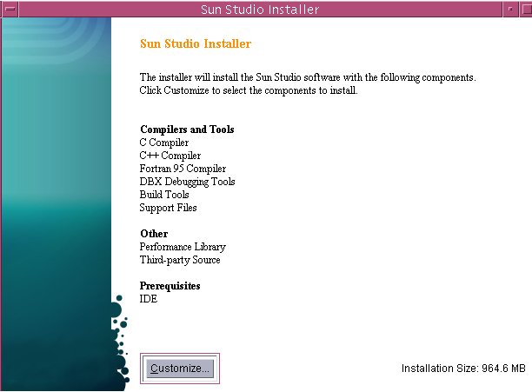Click IDE under Prerequisites
The width and height of the screenshot is (532, 392).
[x=149, y=299]
